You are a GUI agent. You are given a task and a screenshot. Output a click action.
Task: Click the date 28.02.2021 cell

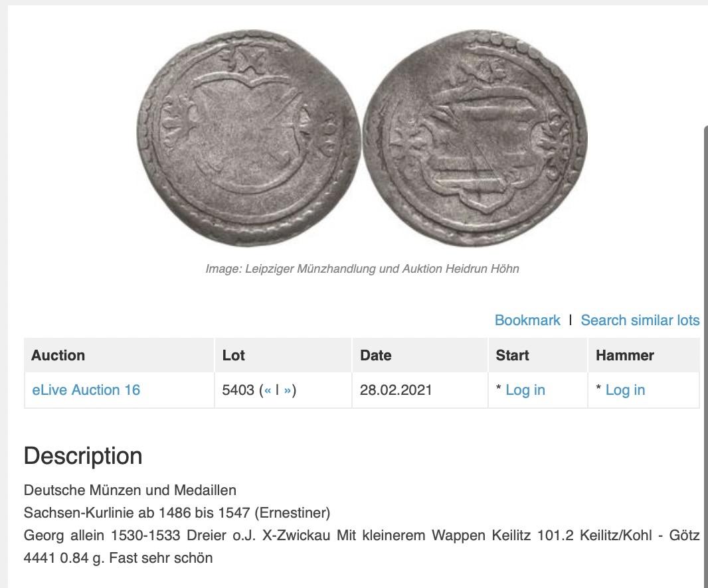(x=396, y=390)
